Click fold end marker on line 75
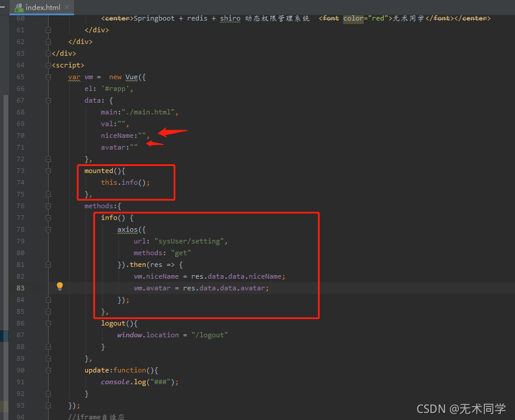 [48, 194]
